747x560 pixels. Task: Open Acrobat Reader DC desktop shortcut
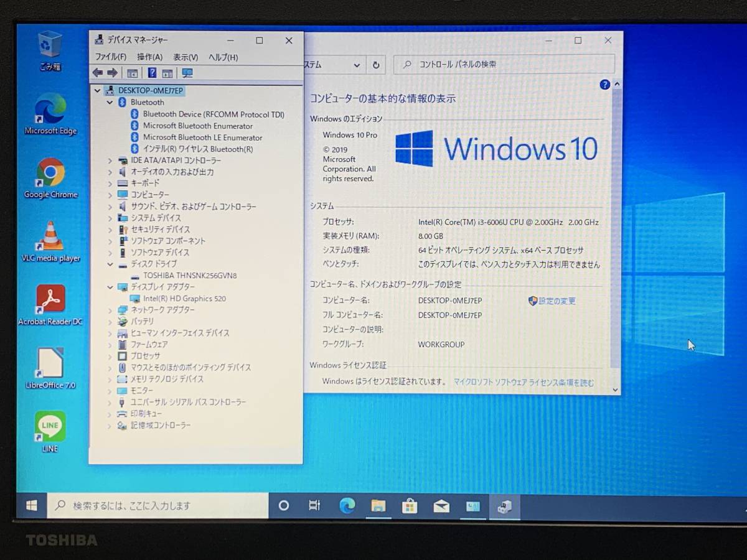[50, 306]
